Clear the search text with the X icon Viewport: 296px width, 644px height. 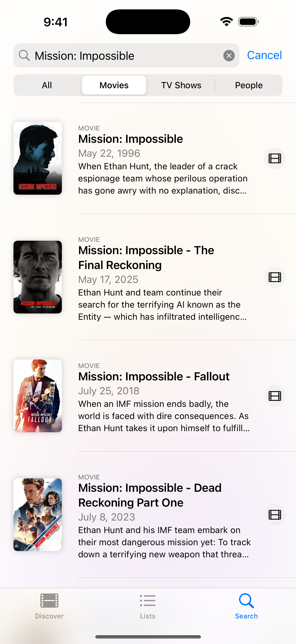coord(229,55)
